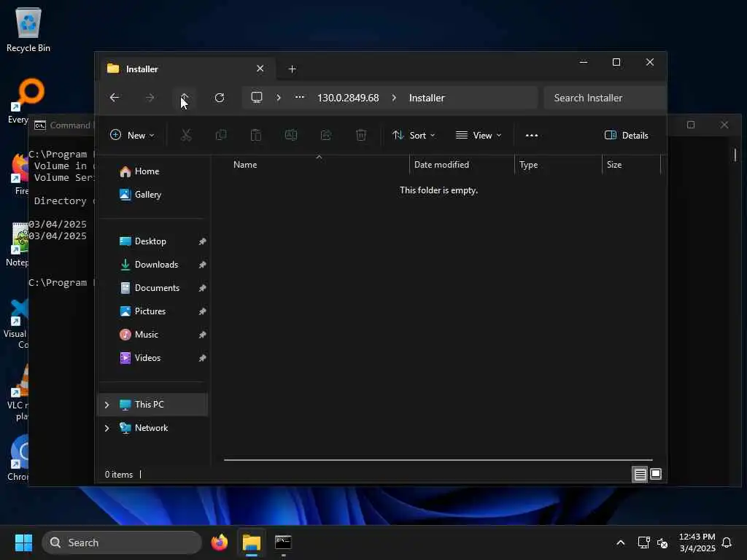The width and height of the screenshot is (747, 560).
Task: Expand the This PC tree node
Action: pyautogui.click(x=107, y=405)
